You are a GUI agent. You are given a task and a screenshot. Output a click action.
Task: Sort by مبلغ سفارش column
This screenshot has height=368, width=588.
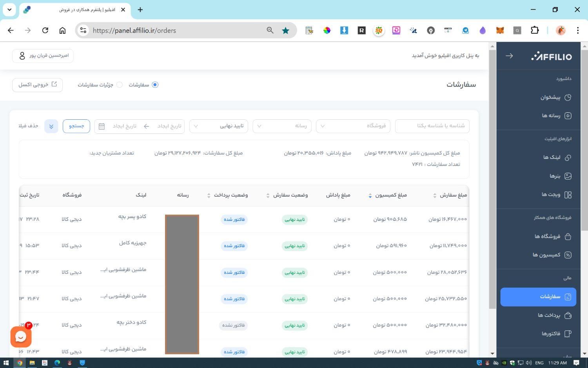point(435,195)
